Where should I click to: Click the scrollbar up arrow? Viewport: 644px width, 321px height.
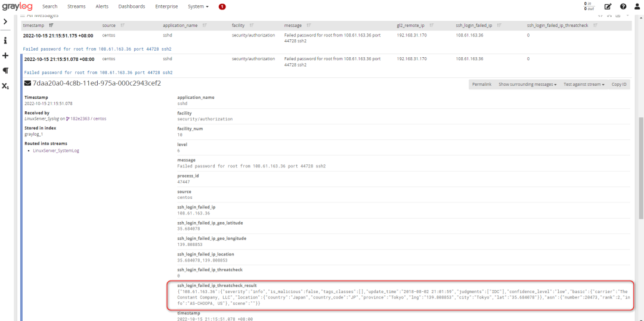pyautogui.click(x=640, y=17)
